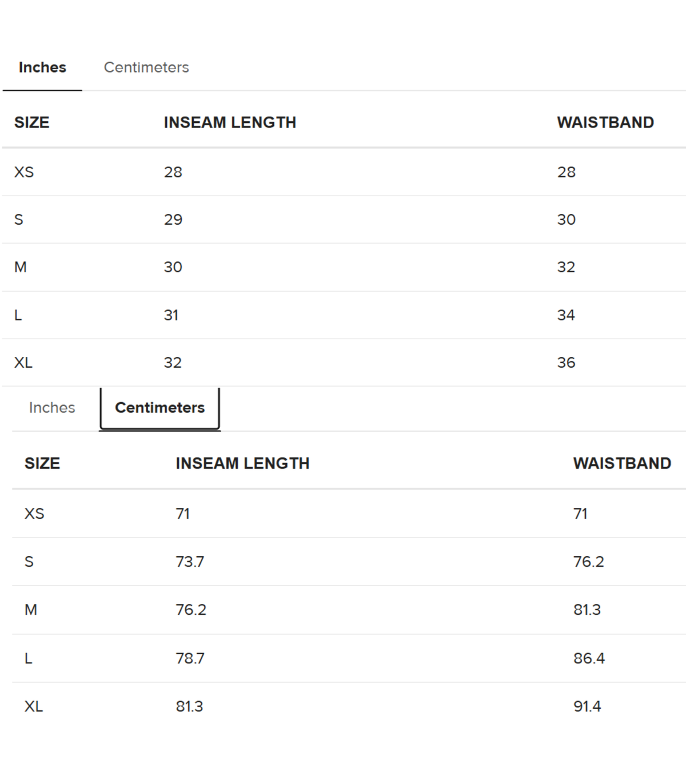Click WAISTBAND header in inches table

605,122
